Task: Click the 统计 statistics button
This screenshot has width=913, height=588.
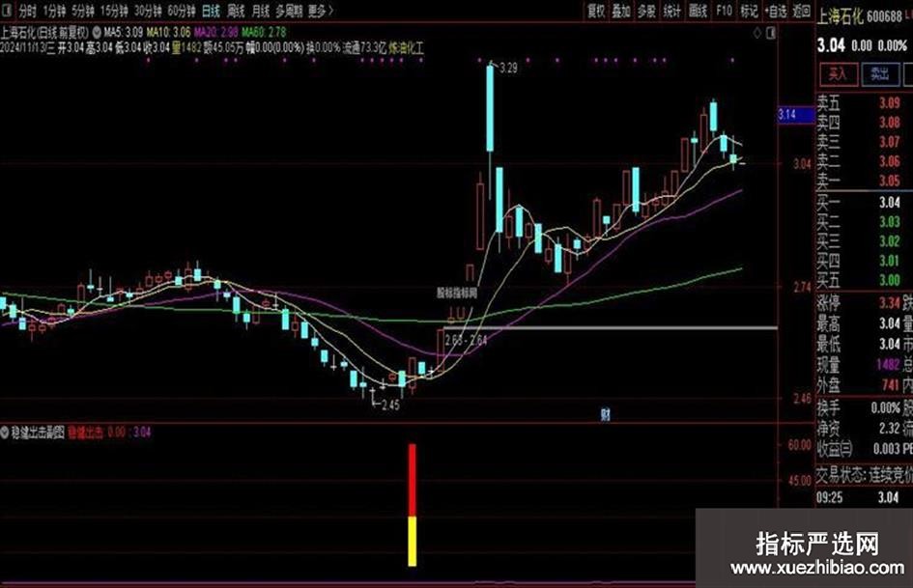Action: 671,11
